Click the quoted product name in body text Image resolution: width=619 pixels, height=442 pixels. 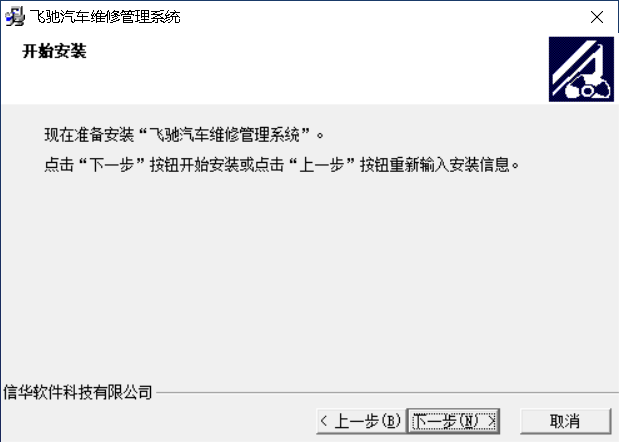pyautogui.click(x=225, y=135)
